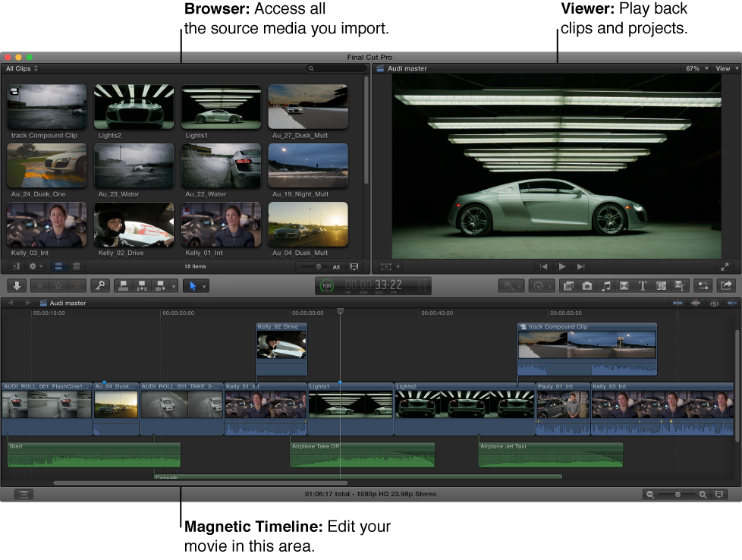Open the tool selection dropdown arrow
The width and height of the screenshot is (742, 560).
(204, 286)
